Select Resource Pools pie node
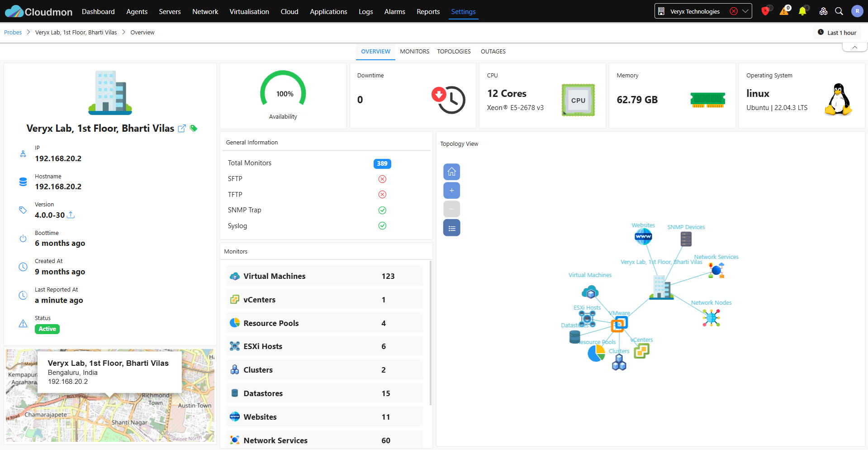The image size is (868, 450). coord(596,354)
